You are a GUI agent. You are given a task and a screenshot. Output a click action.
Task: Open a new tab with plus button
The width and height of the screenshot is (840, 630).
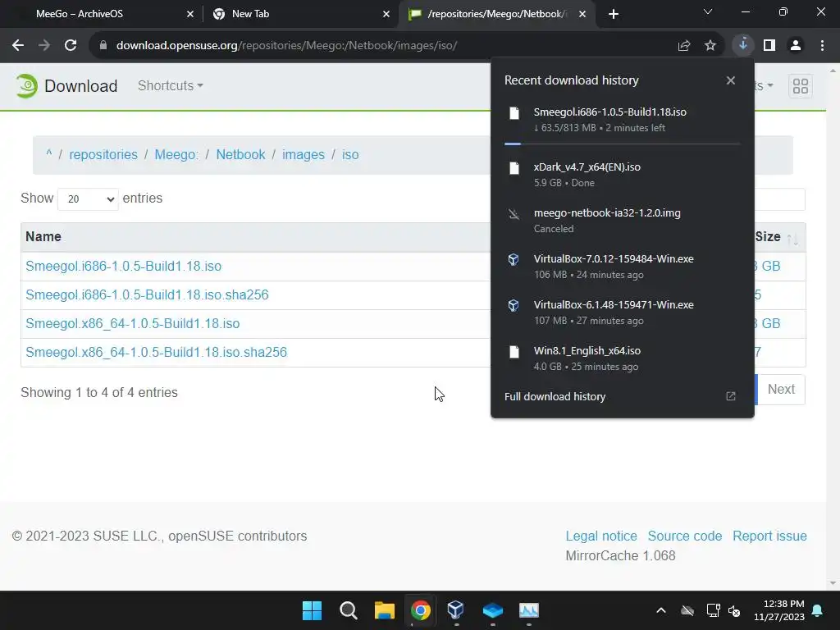click(x=614, y=15)
